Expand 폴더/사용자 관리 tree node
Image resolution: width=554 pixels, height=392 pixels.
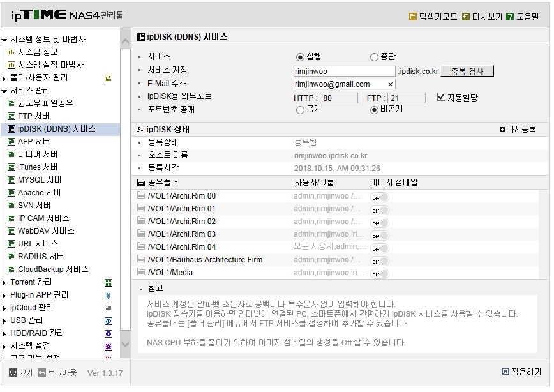pyautogui.click(x=4, y=79)
